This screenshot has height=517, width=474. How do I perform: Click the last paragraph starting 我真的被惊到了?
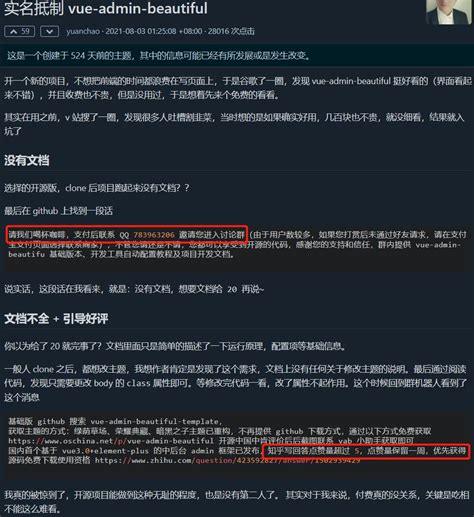click(237, 502)
